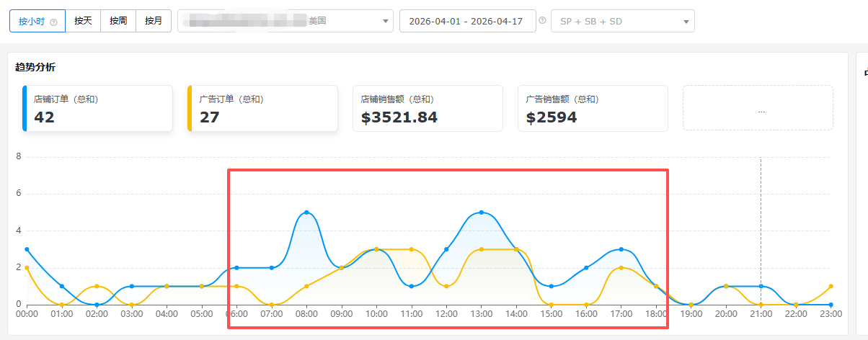
Task: Click help icon right of date range
Action: point(542,20)
